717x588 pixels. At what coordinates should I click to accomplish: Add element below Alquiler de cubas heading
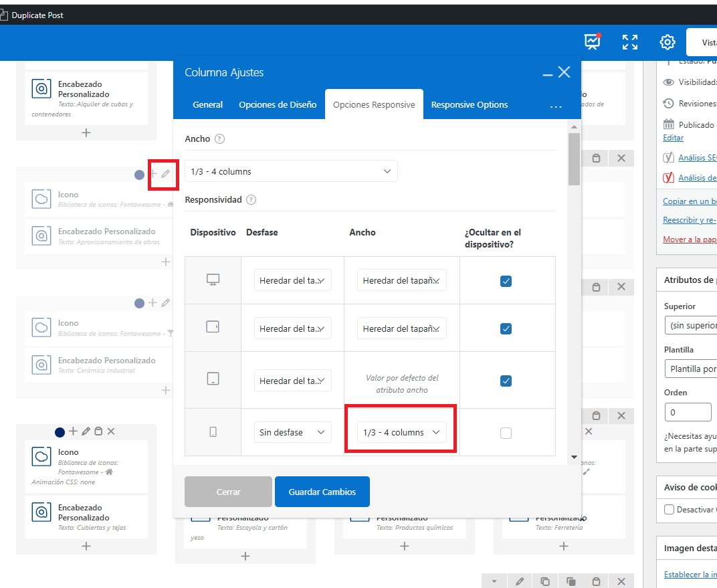tap(86, 132)
